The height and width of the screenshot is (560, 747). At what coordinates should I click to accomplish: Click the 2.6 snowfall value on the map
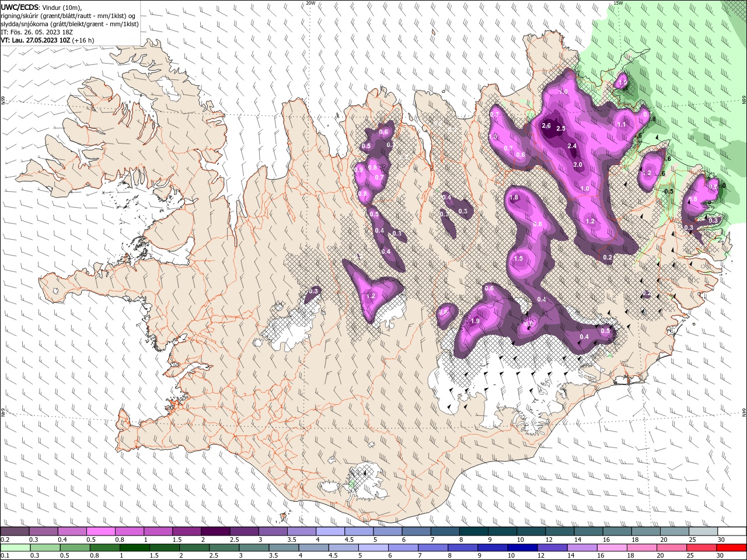tap(546, 125)
